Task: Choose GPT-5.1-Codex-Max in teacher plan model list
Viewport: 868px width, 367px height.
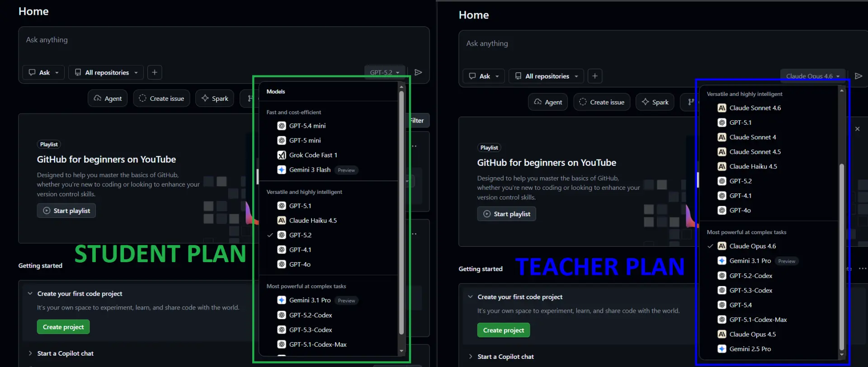Action: coord(769,320)
